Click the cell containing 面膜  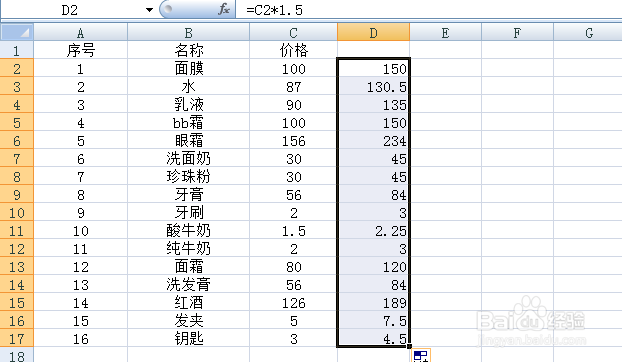[188, 69]
